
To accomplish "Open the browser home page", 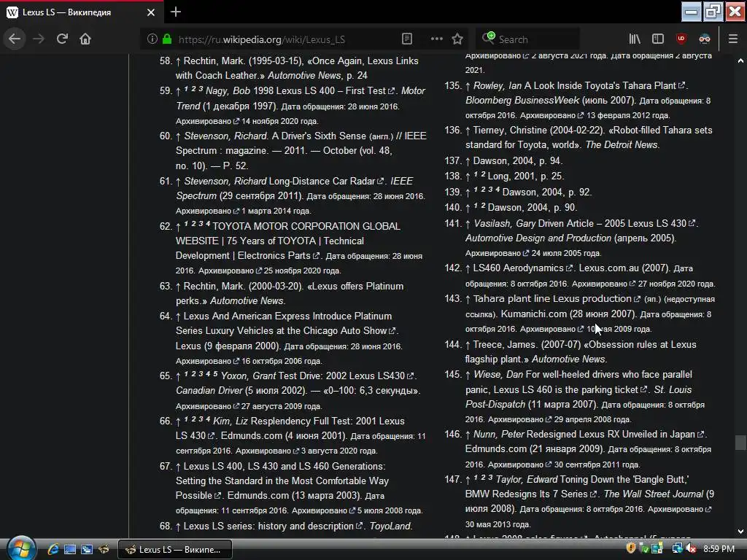I will coord(85,39).
